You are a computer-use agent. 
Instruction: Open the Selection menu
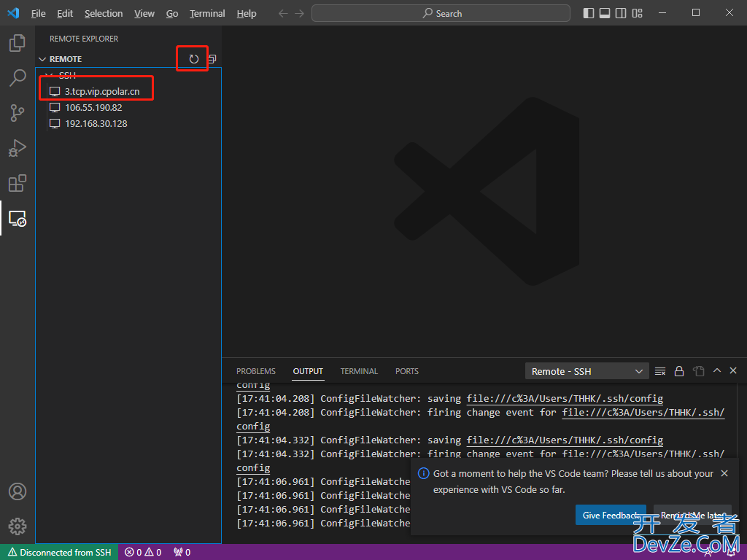(104, 13)
